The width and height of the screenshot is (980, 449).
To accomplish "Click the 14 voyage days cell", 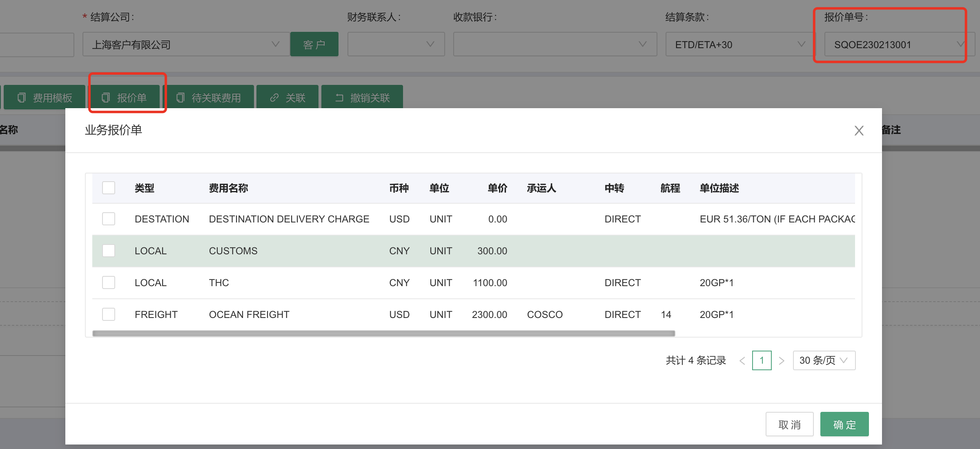I will click(666, 315).
